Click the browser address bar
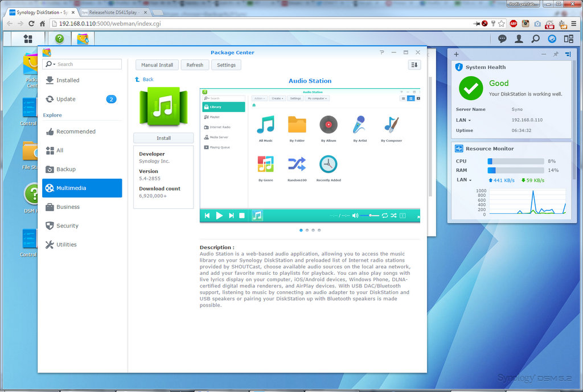This screenshot has width=583, height=392. click(x=260, y=23)
